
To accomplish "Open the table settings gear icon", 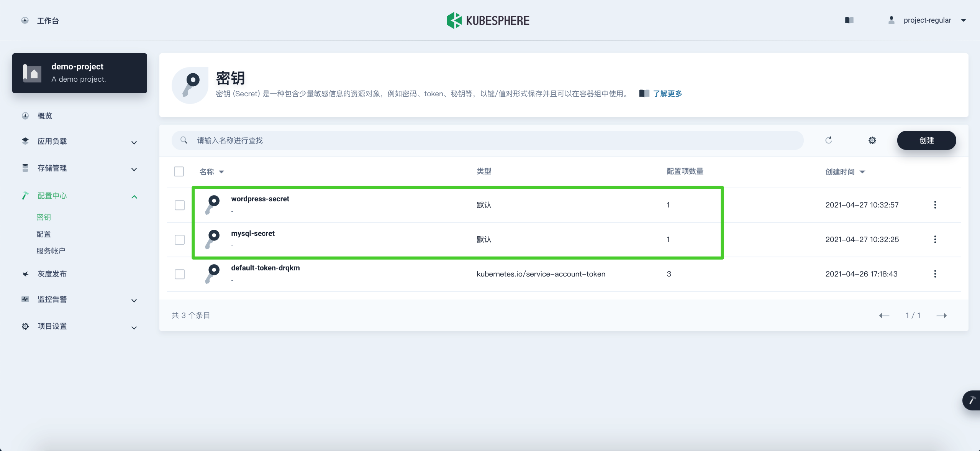I will click(x=872, y=140).
